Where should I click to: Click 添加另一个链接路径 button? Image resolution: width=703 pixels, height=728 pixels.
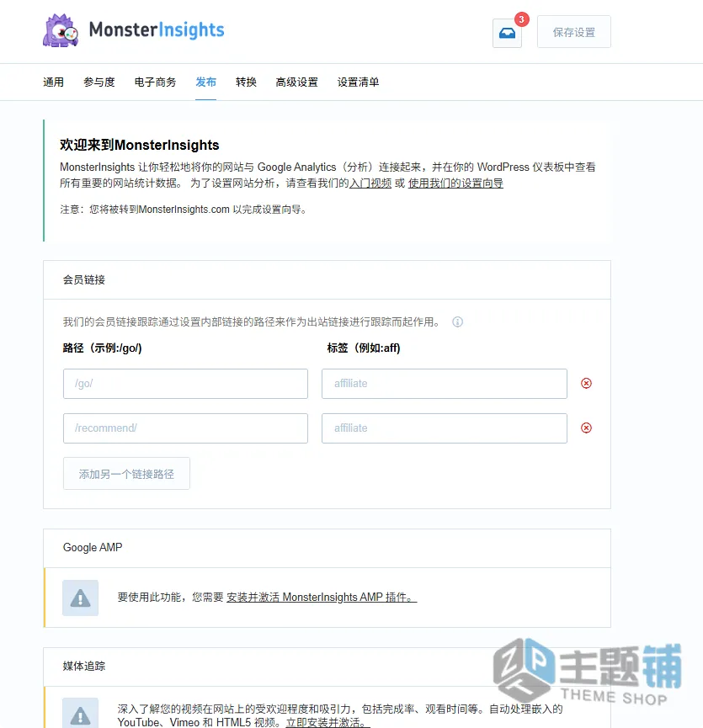point(126,474)
